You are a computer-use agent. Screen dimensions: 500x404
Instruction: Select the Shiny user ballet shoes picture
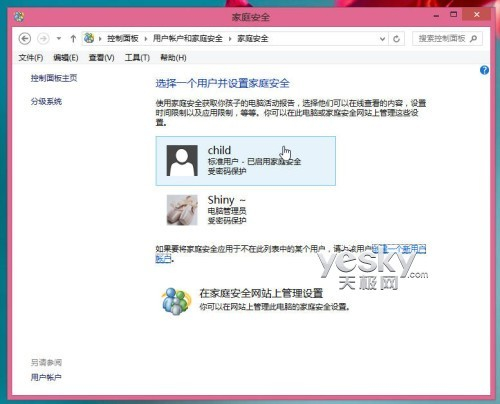[x=182, y=210]
